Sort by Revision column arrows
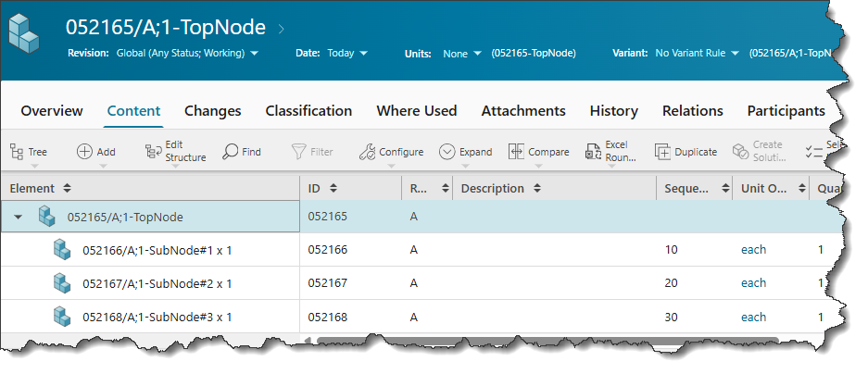 coord(445,189)
